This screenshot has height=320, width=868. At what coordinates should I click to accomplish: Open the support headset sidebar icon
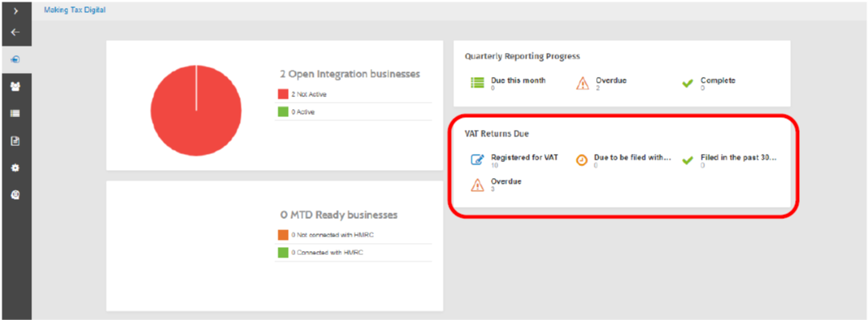15,195
